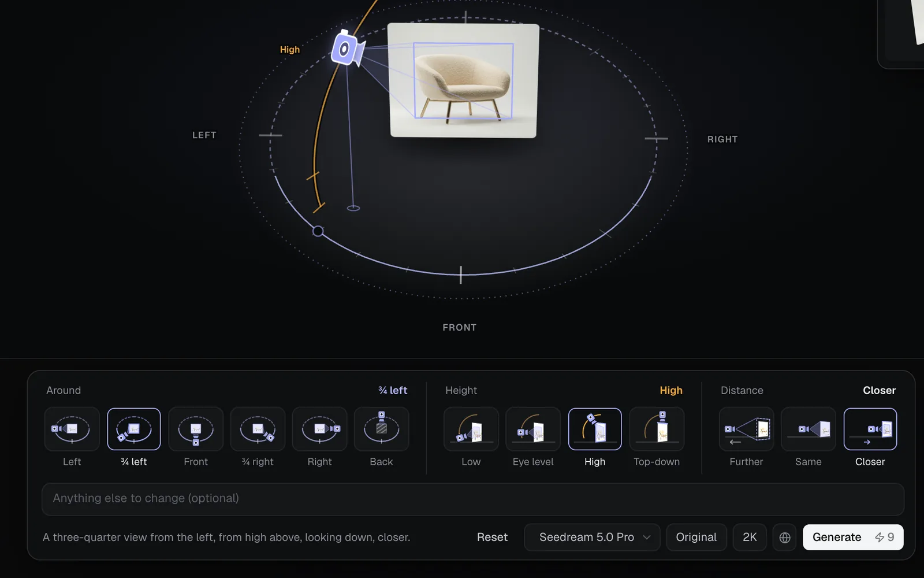Set distance to Further

coord(746,429)
